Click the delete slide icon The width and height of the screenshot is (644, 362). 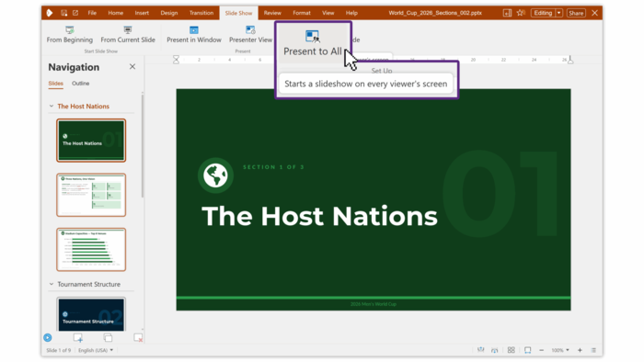pos(138,338)
